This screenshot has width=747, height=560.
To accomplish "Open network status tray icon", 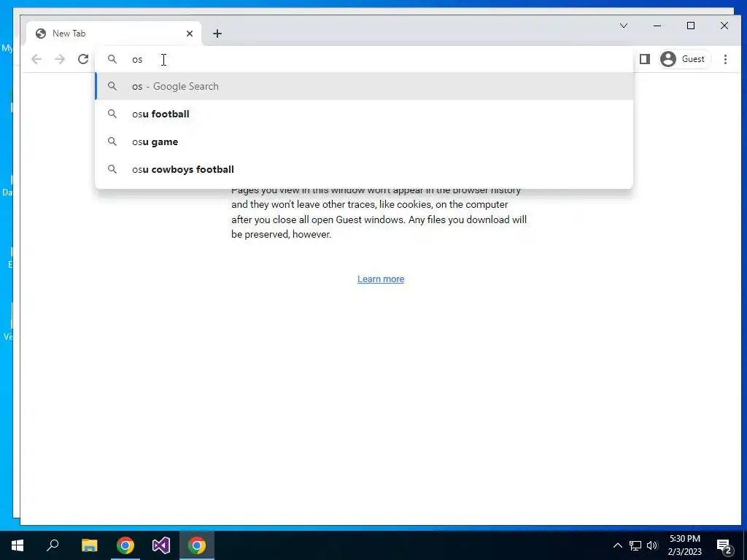I will pyautogui.click(x=635, y=545).
